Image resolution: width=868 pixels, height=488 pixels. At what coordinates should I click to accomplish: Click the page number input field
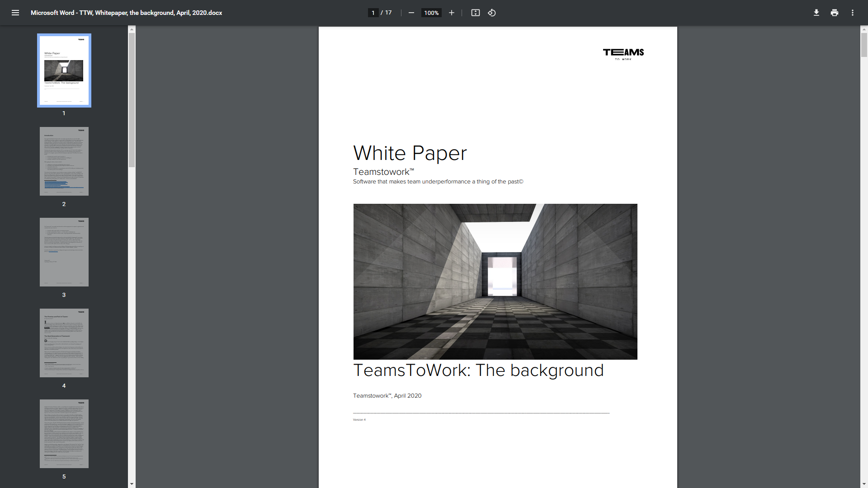373,13
